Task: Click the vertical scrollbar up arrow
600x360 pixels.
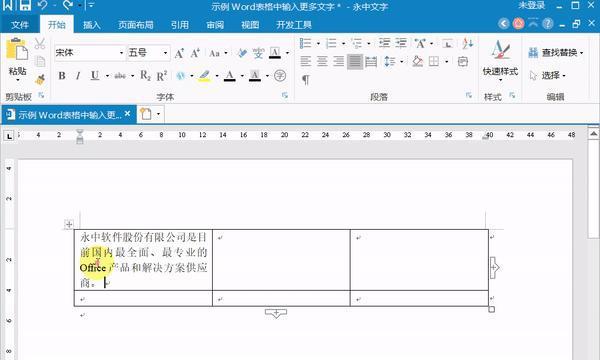Action: [x=593, y=134]
